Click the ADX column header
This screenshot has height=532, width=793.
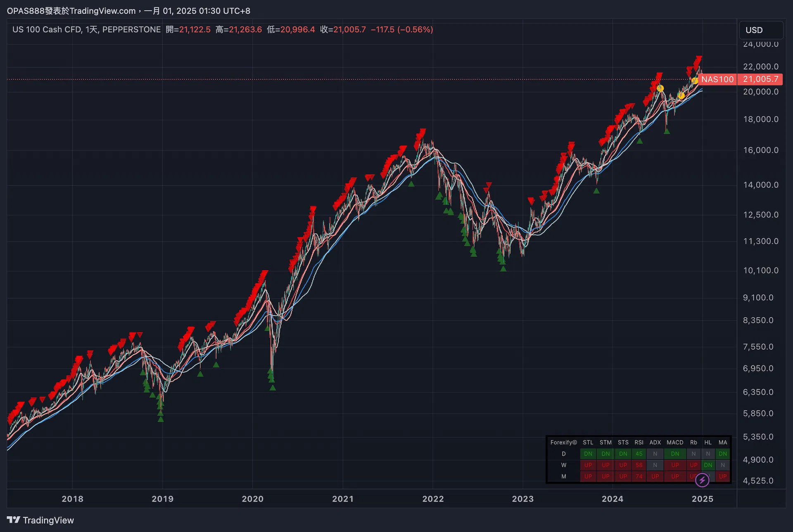tap(655, 442)
